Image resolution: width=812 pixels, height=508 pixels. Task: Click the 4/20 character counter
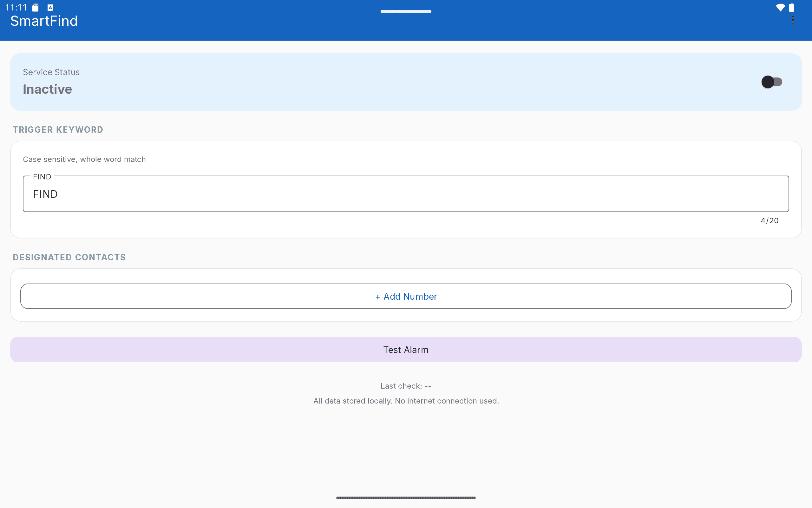click(x=769, y=221)
